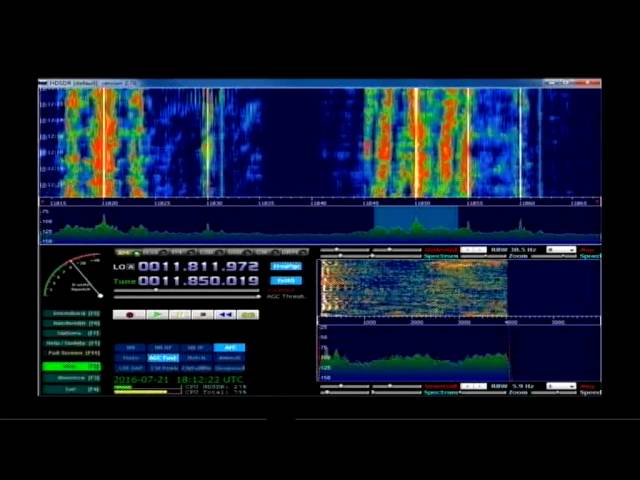Click the highlighted AGC Fast button
The height and width of the screenshot is (480, 640).
[163, 358]
